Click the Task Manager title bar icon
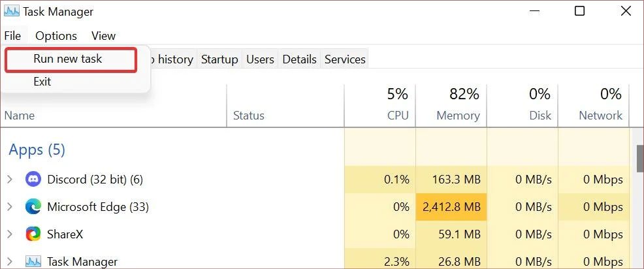 tap(12, 12)
